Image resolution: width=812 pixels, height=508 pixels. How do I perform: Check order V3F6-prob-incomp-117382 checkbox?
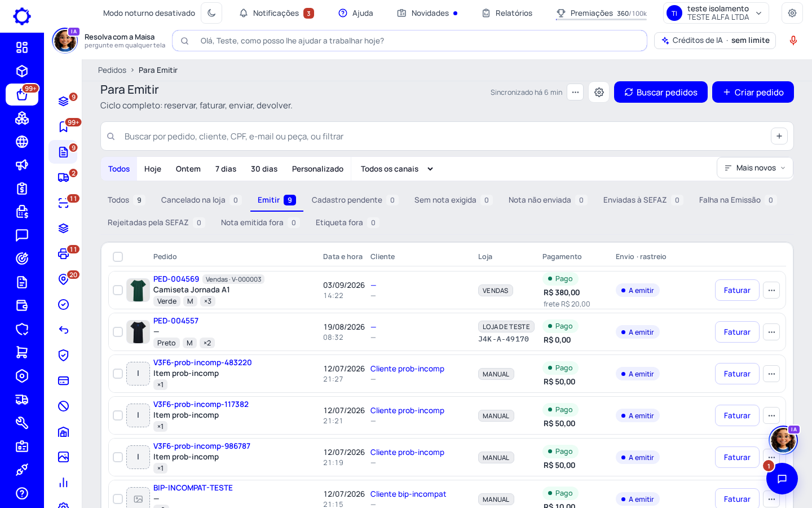tap(118, 415)
